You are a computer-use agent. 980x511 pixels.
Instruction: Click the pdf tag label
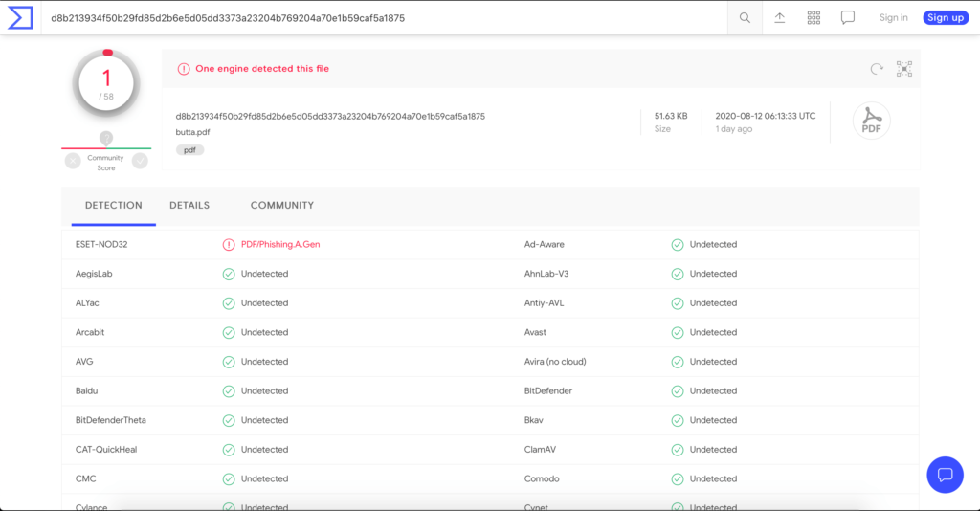click(x=189, y=150)
